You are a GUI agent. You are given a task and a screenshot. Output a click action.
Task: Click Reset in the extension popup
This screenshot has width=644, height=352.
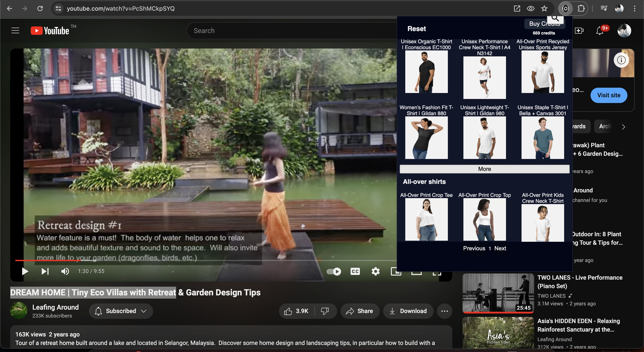[417, 29]
